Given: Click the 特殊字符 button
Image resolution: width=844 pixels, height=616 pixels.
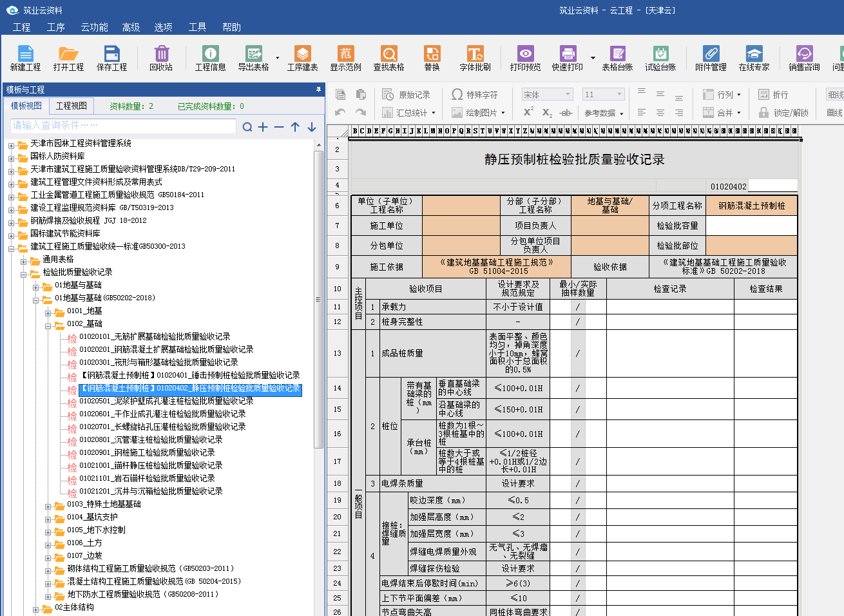Looking at the screenshot, I should [474, 95].
